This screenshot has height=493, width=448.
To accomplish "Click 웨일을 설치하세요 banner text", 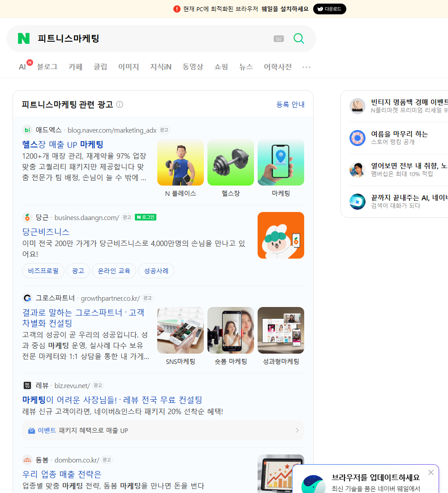I will (x=285, y=9).
